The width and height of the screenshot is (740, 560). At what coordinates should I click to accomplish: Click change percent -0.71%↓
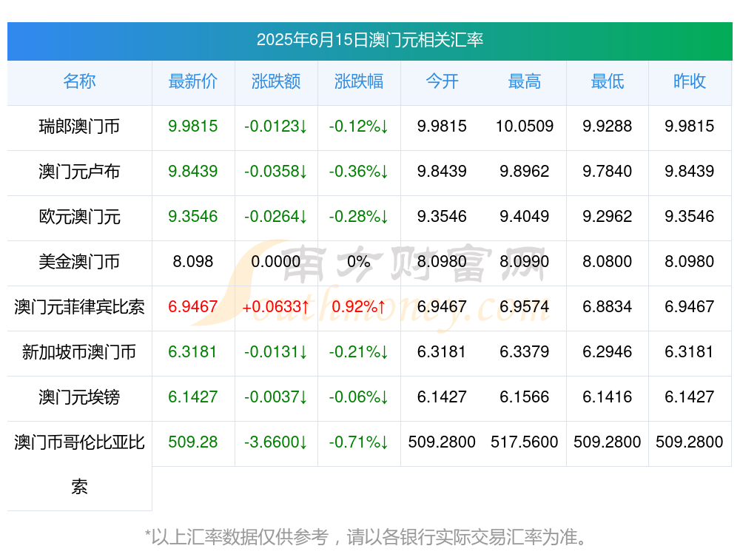359,442
